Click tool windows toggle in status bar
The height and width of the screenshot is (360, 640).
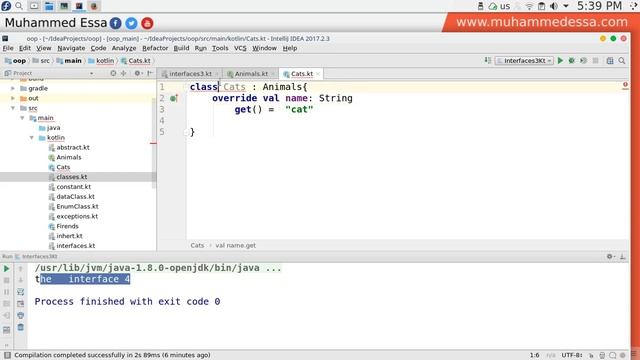(7, 355)
